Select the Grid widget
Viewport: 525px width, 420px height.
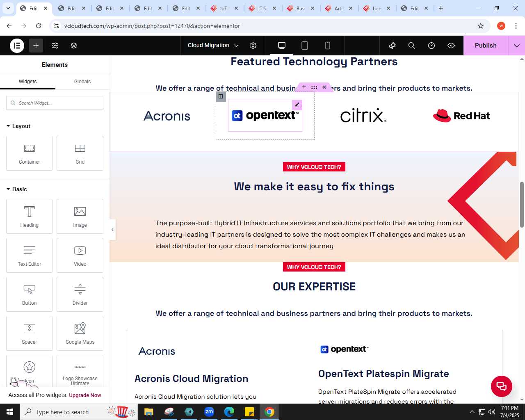[80, 153]
